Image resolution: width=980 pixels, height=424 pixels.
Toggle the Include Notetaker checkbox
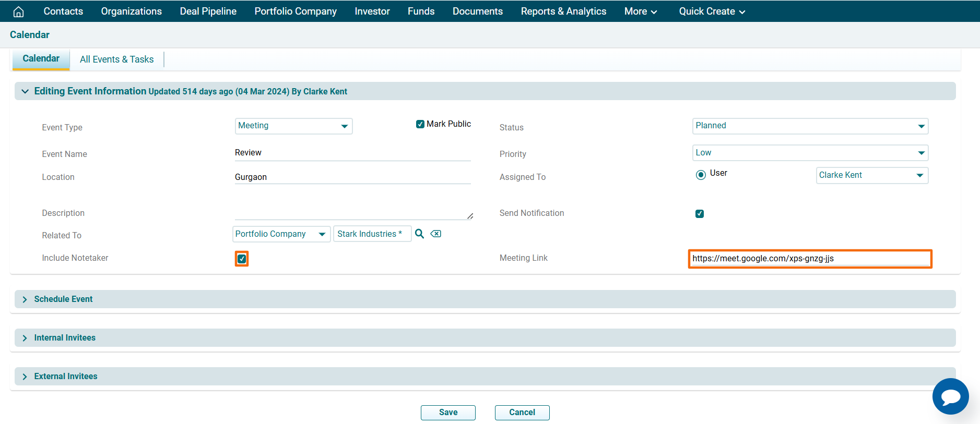point(242,259)
